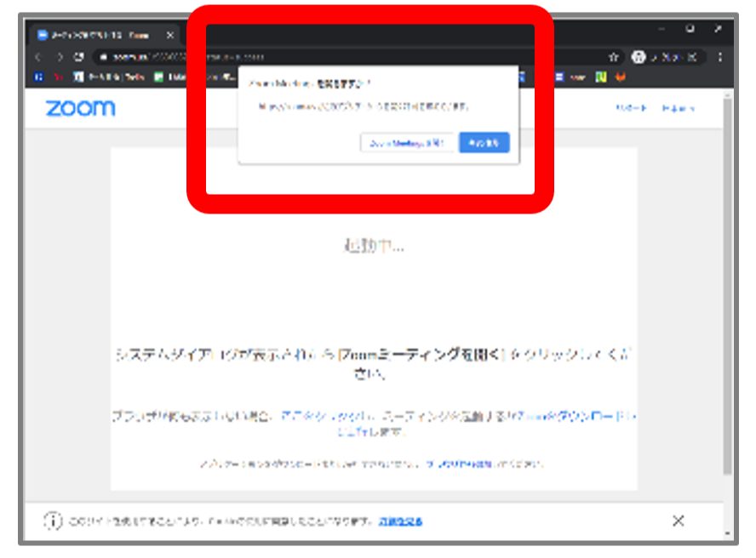Go forward using the browser forward arrow
This screenshot has width=756, height=558.
click(x=60, y=57)
